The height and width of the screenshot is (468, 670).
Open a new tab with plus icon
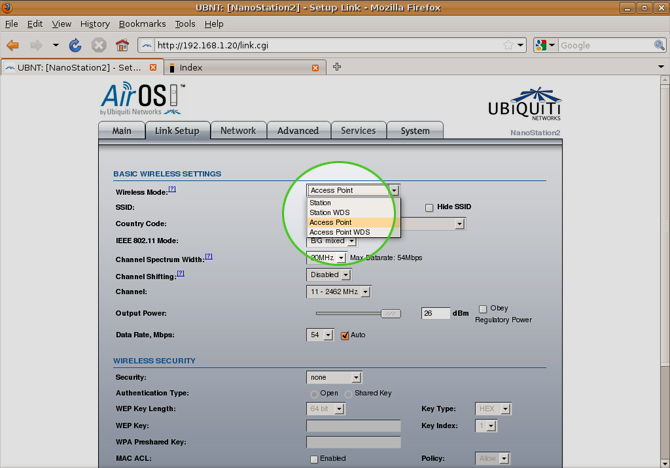pos(337,67)
